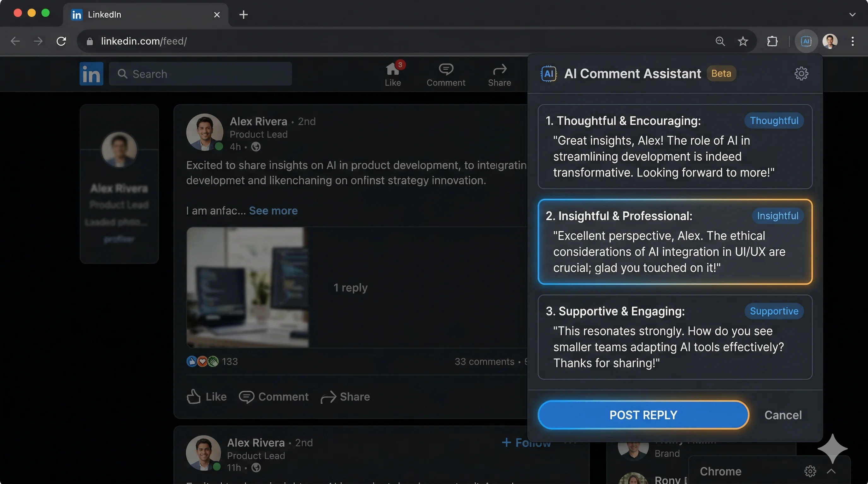Open Alex Rivera name on first post

pos(258,121)
